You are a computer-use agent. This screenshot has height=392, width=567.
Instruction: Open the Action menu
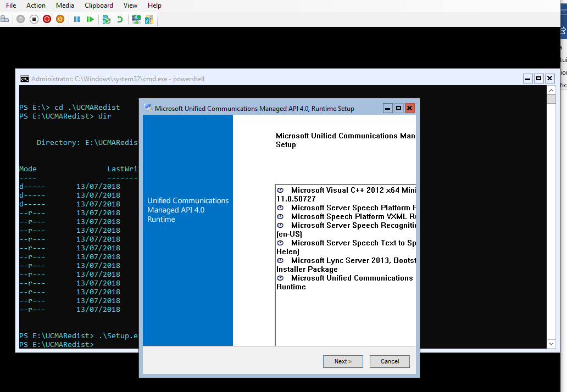coord(36,5)
